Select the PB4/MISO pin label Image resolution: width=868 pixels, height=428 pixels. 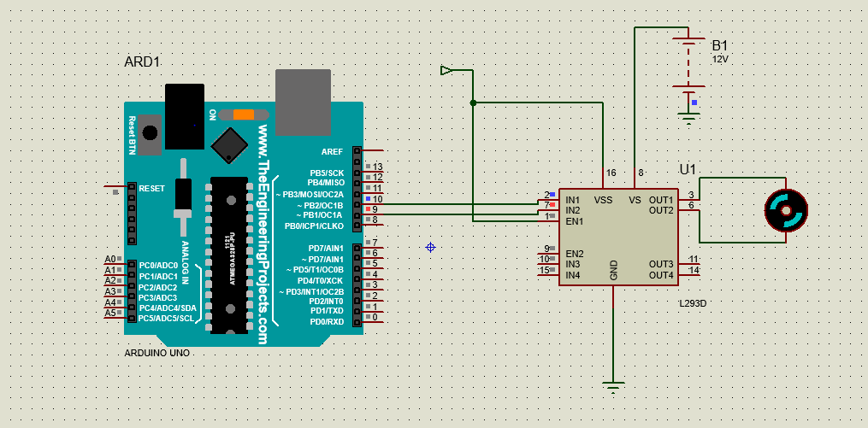click(x=326, y=183)
